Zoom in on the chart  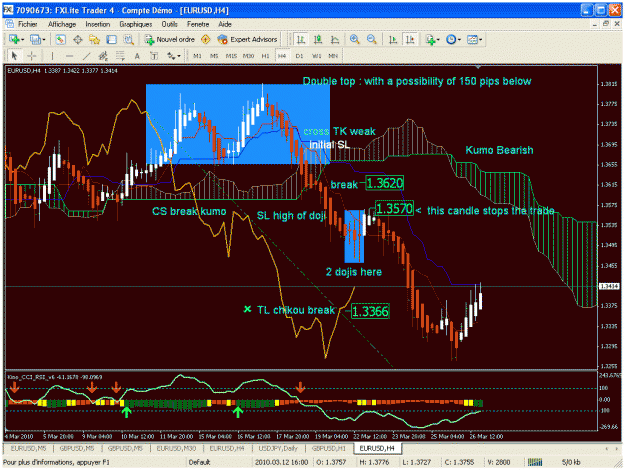[354, 39]
